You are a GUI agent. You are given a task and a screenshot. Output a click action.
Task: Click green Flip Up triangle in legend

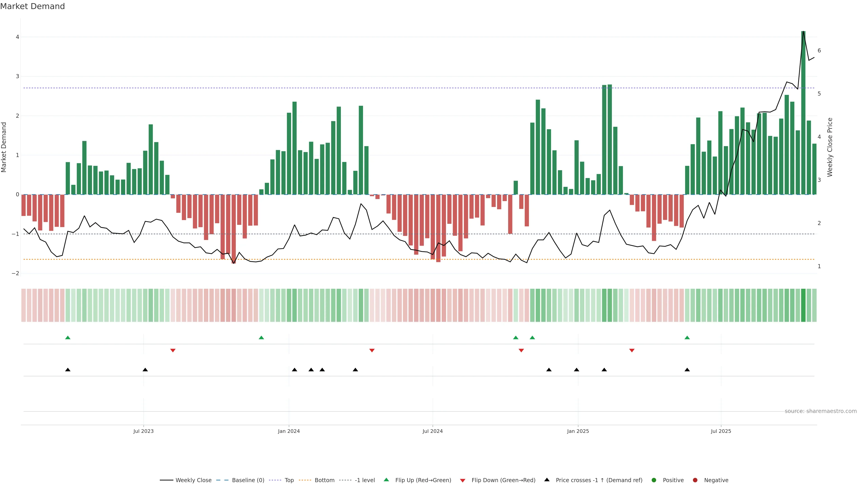point(387,480)
